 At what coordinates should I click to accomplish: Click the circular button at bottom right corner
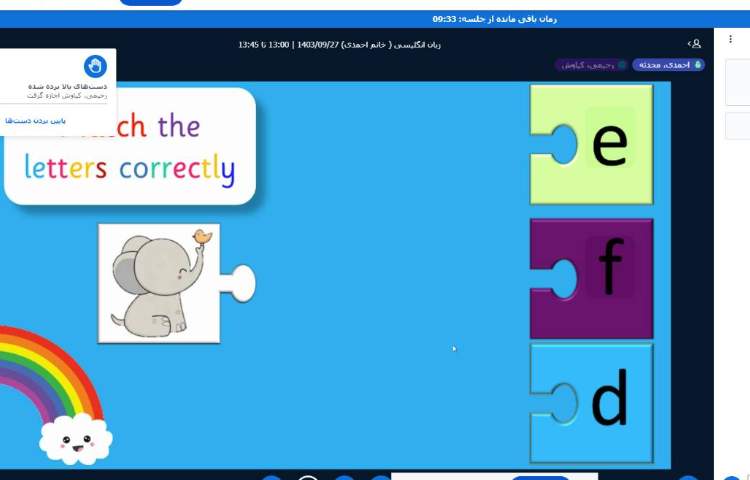click(732, 477)
